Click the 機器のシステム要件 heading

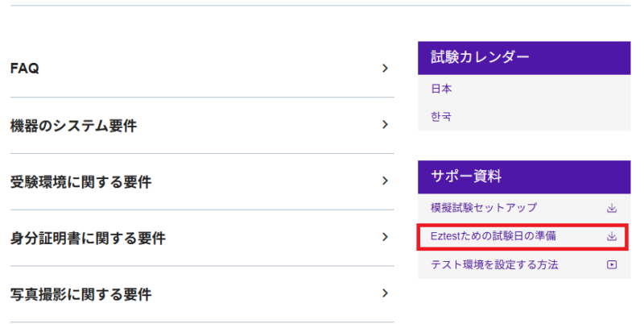(x=73, y=126)
